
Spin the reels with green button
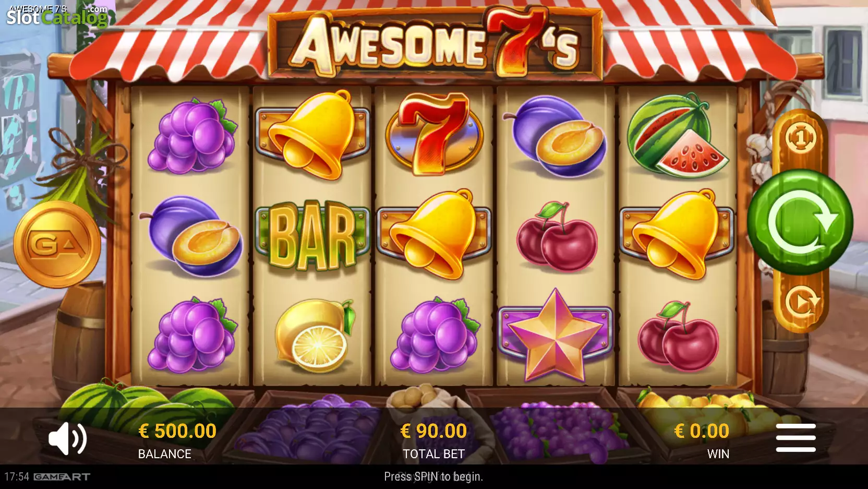pyautogui.click(x=800, y=222)
